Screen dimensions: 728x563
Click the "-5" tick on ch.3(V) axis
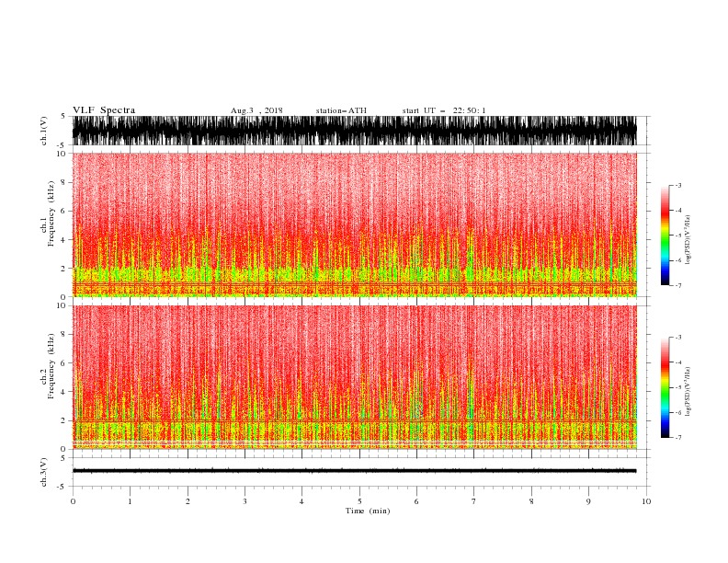[63, 487]
